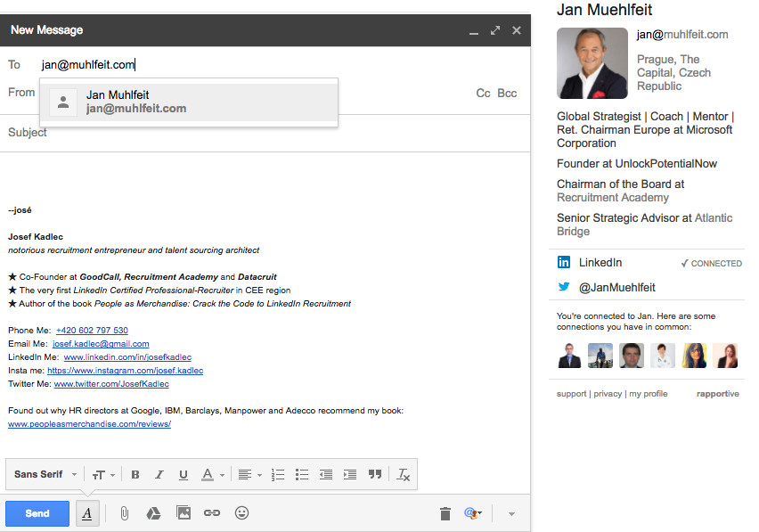Open font size dropdown
This screenshot has width=759, height=532.
tap(103, 474)
